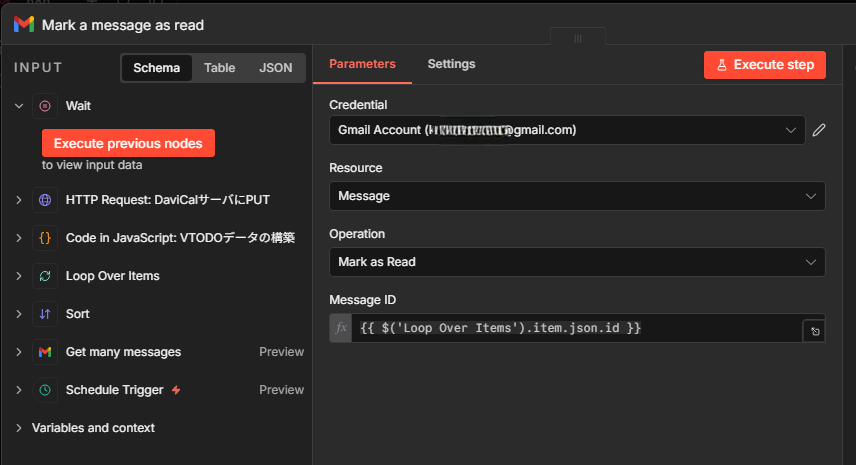The image size is (856, 465).
Task: Switch input view to JSON
Action: pos(276,68)
